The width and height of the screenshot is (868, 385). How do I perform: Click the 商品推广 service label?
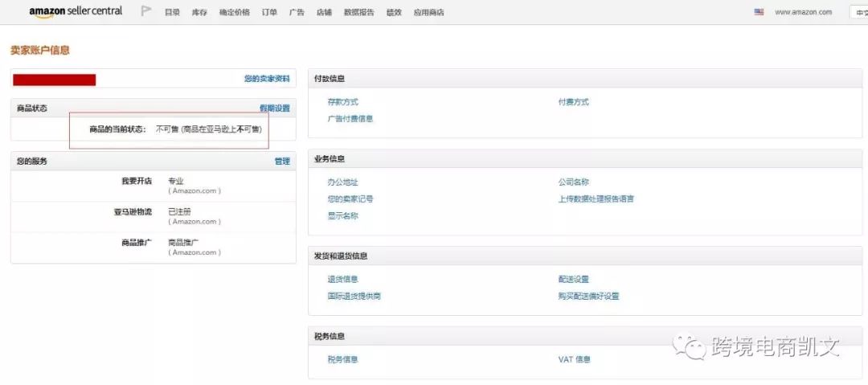tap(137, 242)
